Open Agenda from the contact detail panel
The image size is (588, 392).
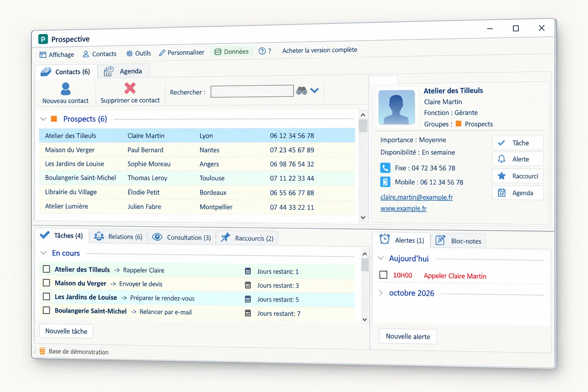click(518, 193)
